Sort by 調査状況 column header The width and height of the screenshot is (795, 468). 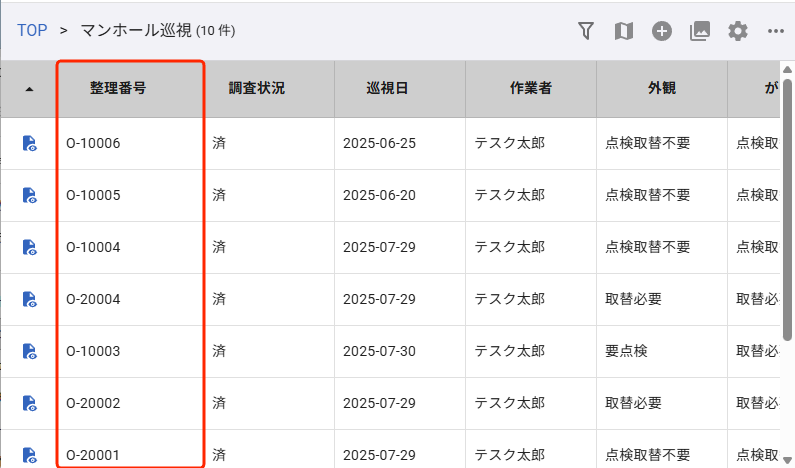point(257,88)
